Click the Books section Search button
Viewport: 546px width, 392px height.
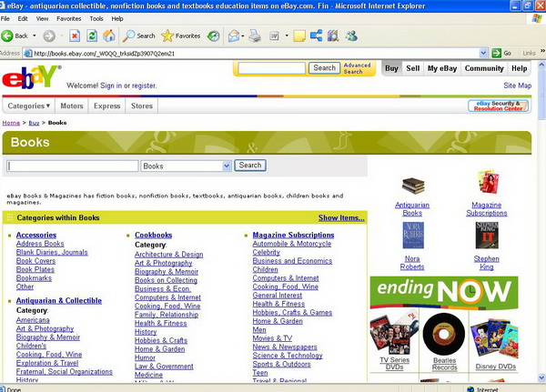pyautogui.click(x=250, y=166)
